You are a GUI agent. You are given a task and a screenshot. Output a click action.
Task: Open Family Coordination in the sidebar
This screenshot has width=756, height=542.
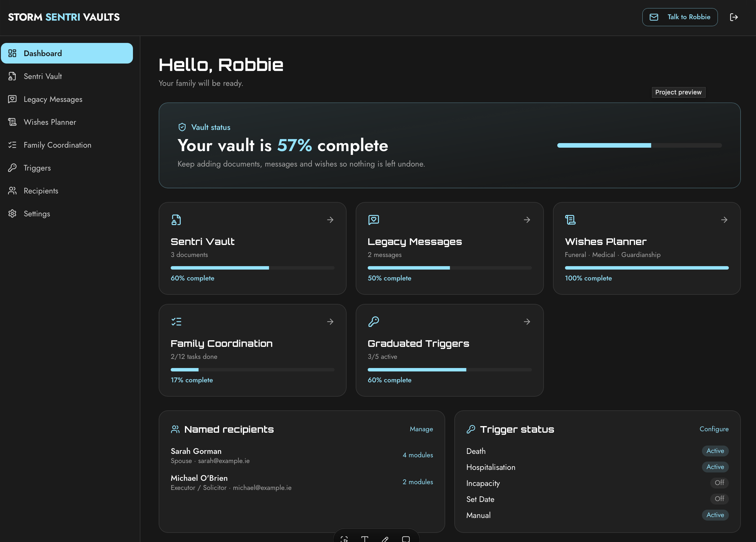pos(67,145)
